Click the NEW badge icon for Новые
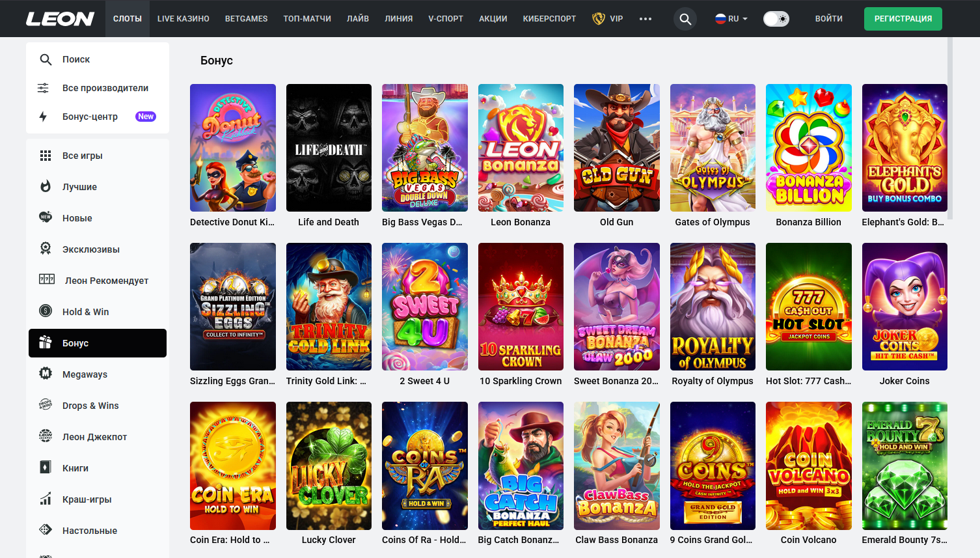Screen dimensions: 980x558 tap(46, 217)
